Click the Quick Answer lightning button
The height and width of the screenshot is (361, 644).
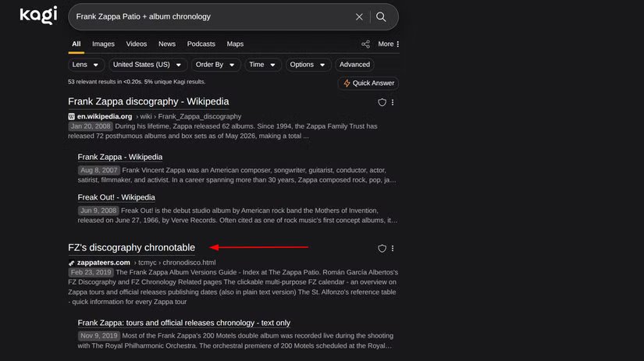point(368,83)
